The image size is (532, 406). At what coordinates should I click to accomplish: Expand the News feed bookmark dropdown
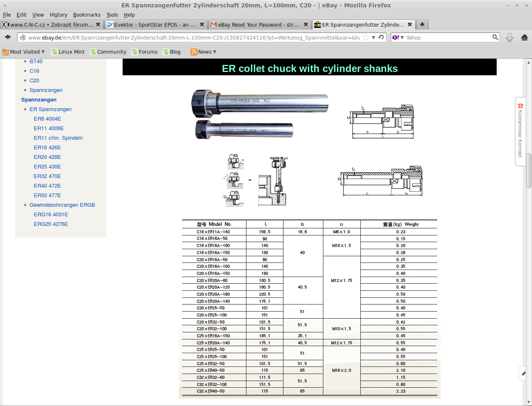coord(204,52)
